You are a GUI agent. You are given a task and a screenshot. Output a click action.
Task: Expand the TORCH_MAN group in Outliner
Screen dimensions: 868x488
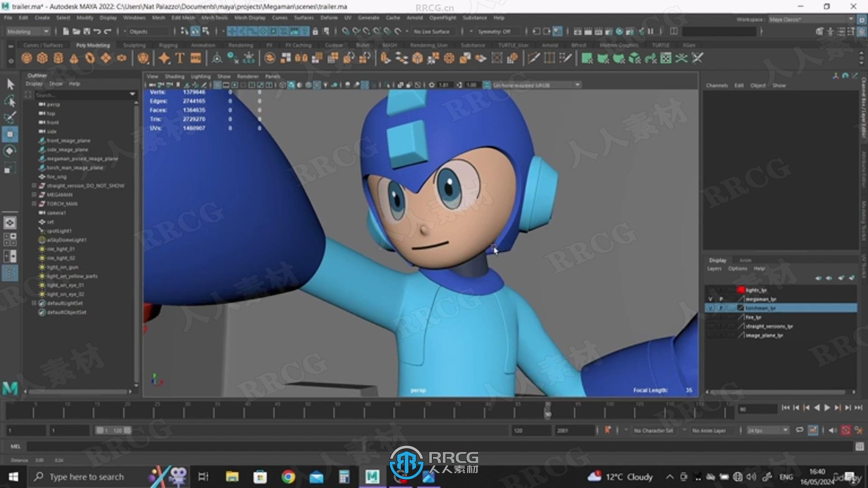[x=34, y=204]
